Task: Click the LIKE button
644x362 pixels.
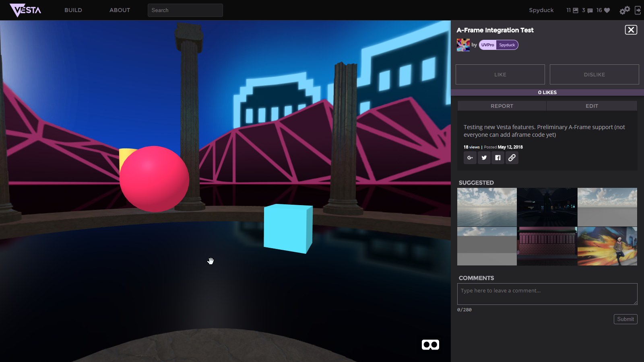Action: [x=500, y=74]
